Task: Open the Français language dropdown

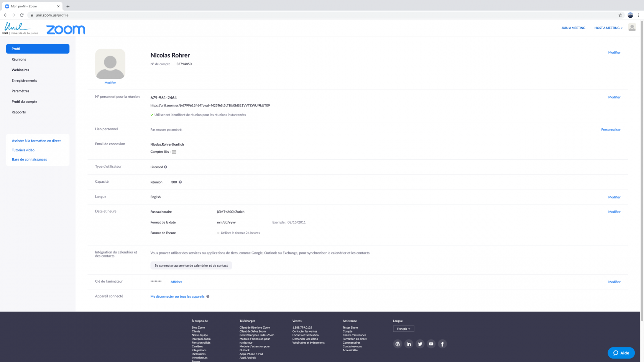Action: (403, 329)
